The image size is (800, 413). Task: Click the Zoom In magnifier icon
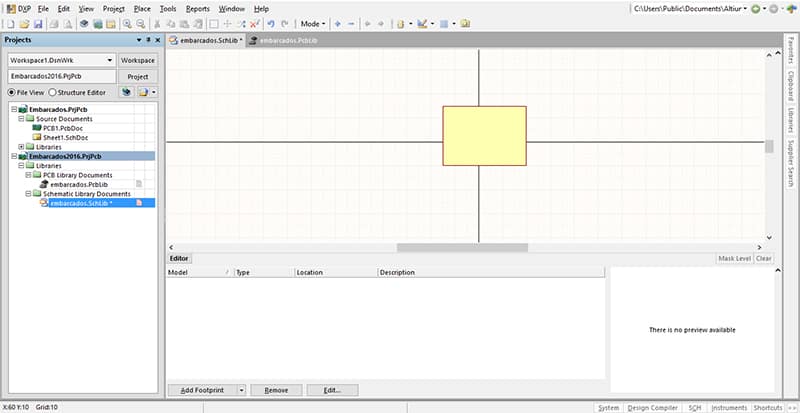click(x=128, y=23)
